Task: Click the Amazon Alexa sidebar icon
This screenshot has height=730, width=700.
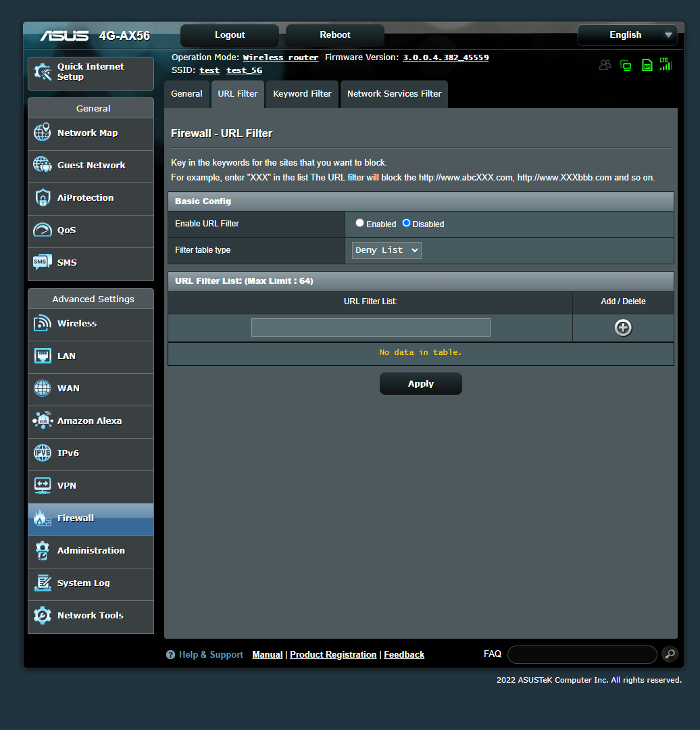Action: [x=43, y=420]
